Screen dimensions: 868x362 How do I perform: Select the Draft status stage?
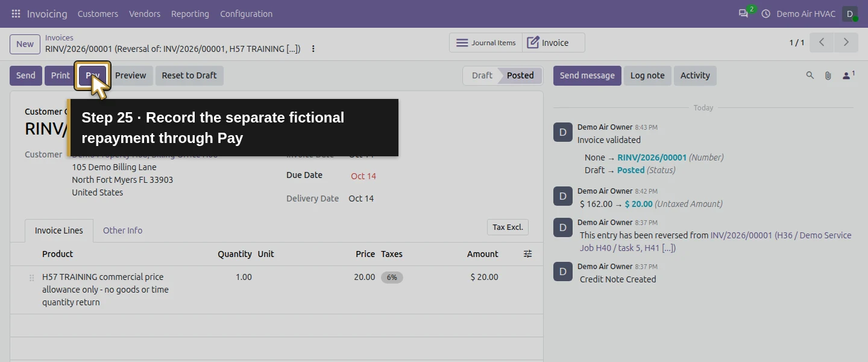(482, 75)
